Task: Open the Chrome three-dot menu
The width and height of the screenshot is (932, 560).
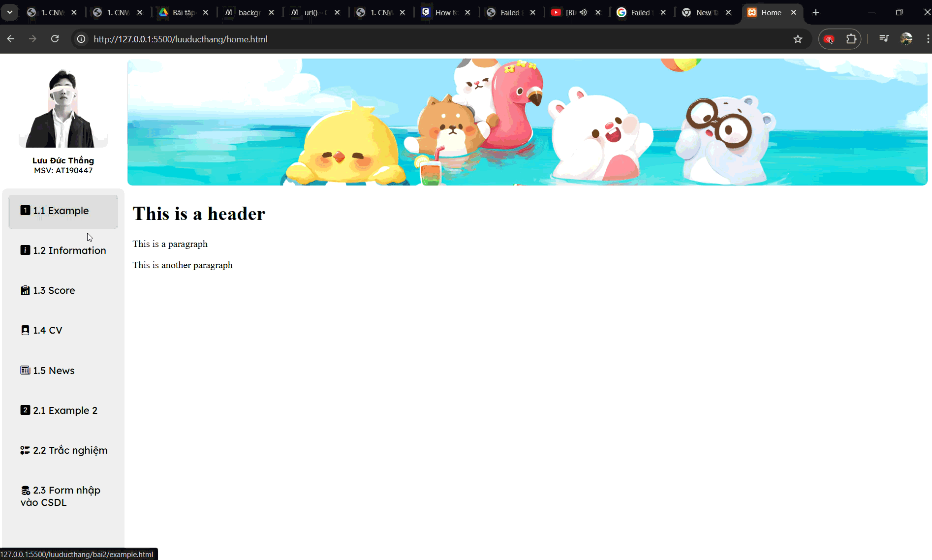Action: (927, 39)
